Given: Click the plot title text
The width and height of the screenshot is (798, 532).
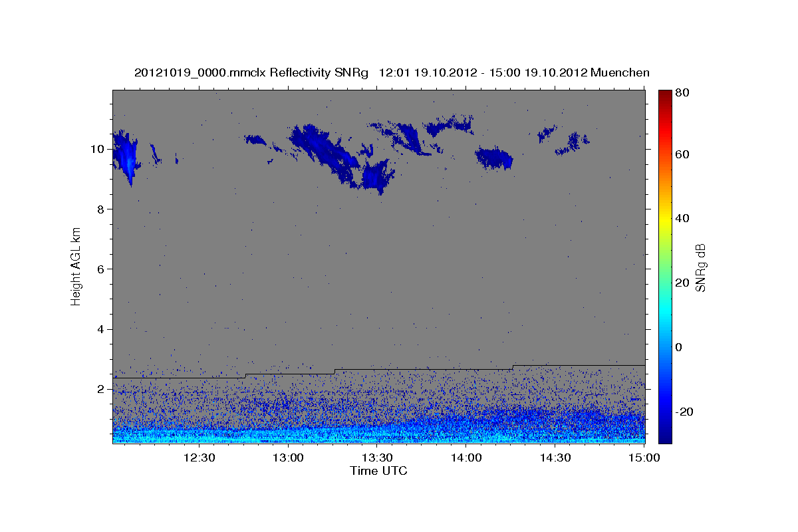Looking at the screenshot, I should (x=392, y=72).
